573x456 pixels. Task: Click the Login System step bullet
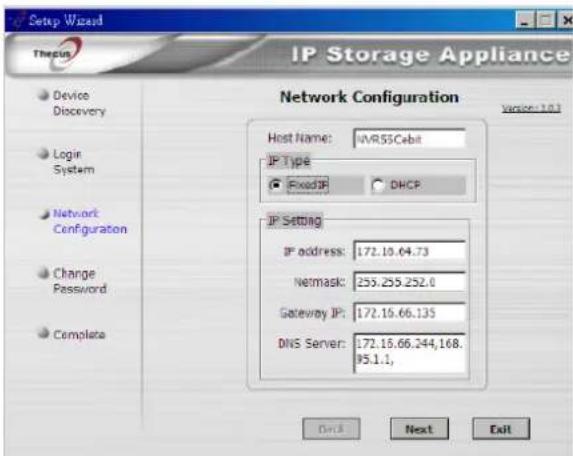(x=43, y=154)
